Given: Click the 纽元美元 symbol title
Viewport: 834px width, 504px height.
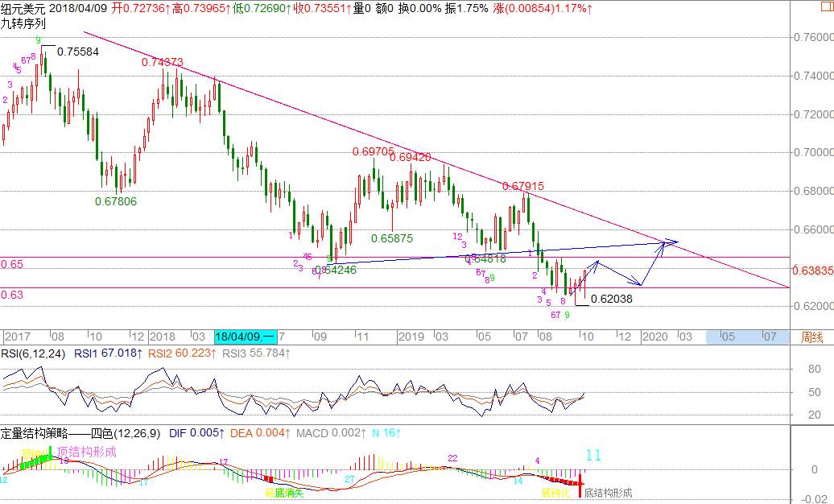Looking at the screenshot, I should point(23,9).
